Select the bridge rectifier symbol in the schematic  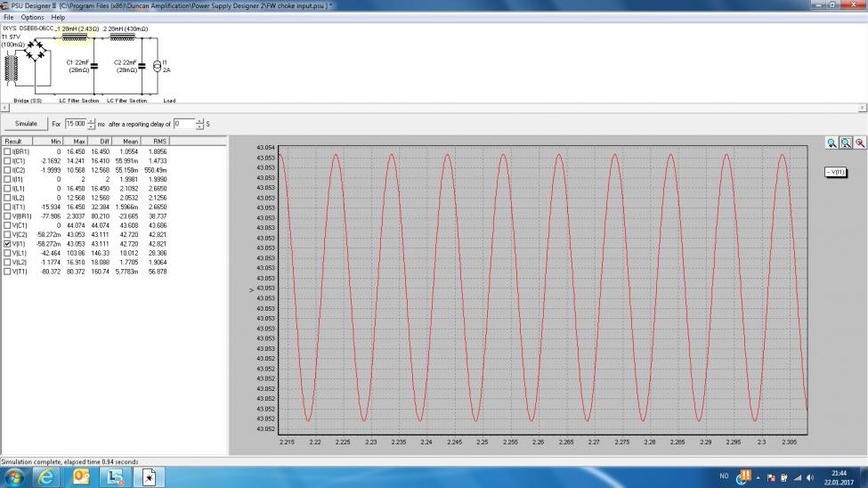[36, 50]
